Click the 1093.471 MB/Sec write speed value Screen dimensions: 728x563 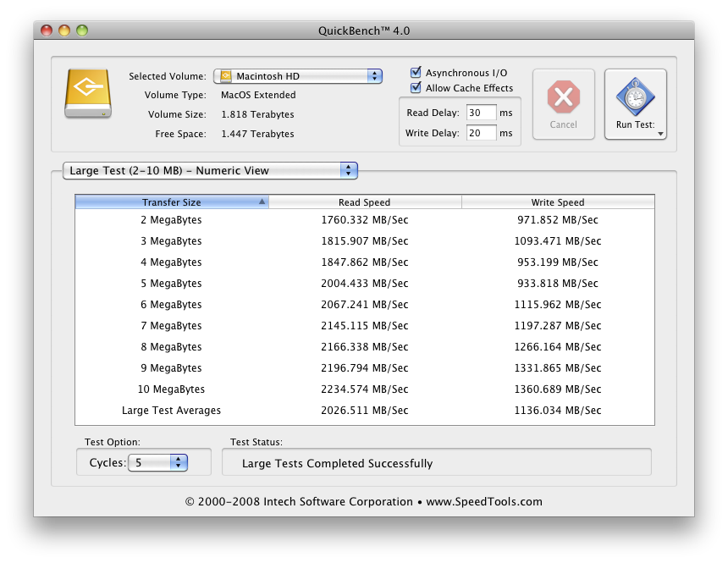[558, 241]
